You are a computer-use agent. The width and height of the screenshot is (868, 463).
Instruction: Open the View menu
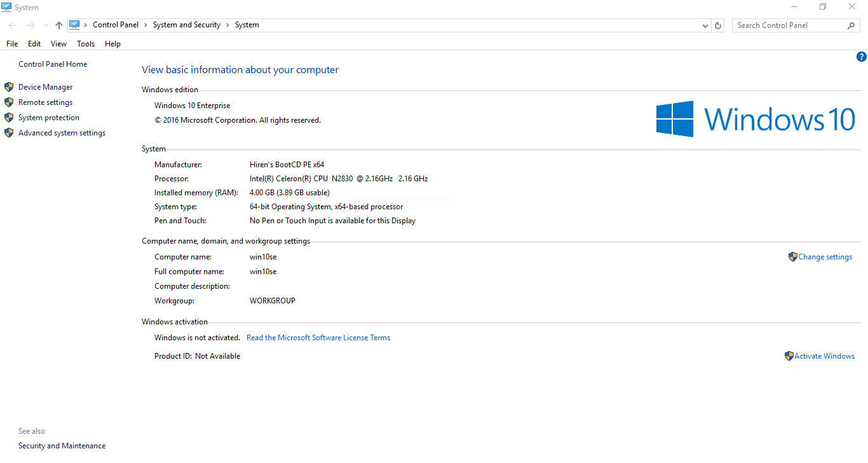tap(59, 44)
